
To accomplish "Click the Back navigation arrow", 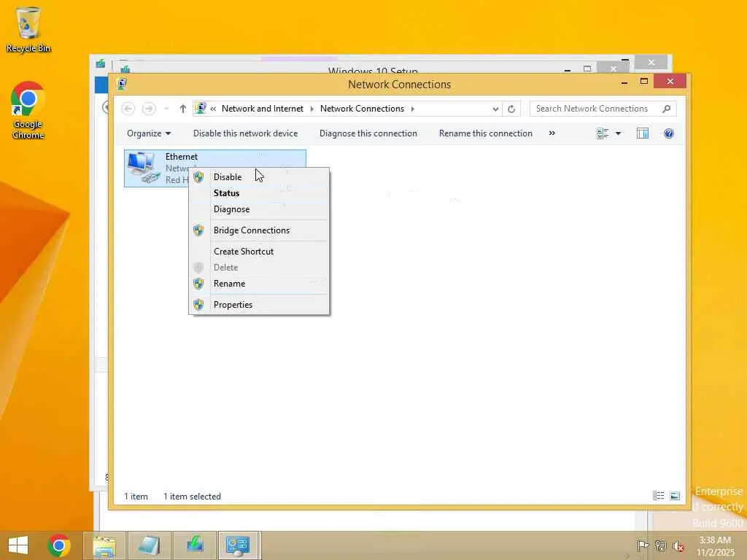I will click(x=128, y=109).
